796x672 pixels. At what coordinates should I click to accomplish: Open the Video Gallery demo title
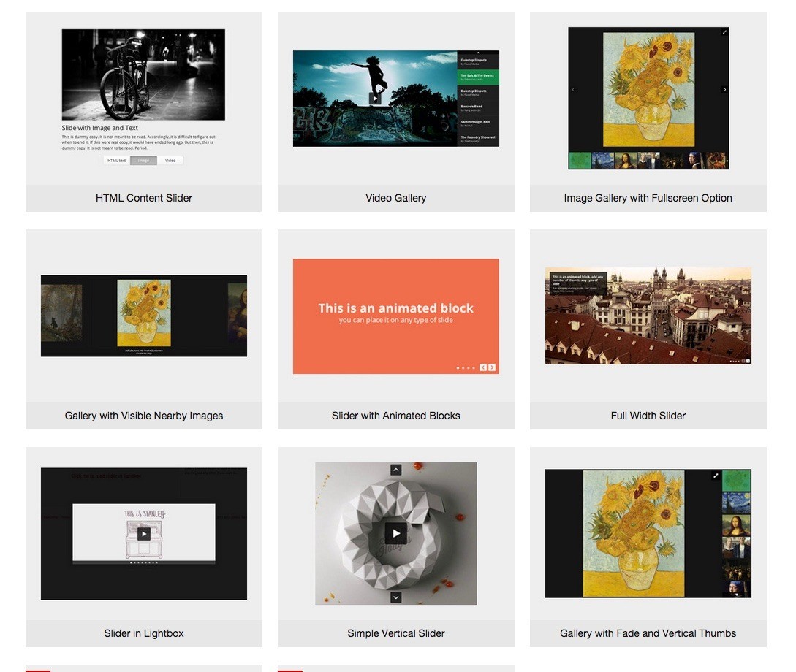coord(396,198)
